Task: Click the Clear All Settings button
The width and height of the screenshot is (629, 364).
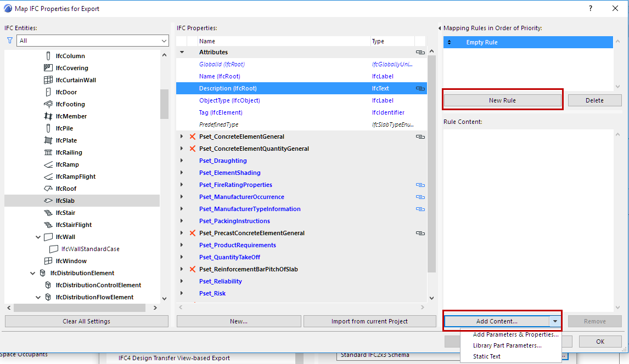Action: [x=86, y=321]
